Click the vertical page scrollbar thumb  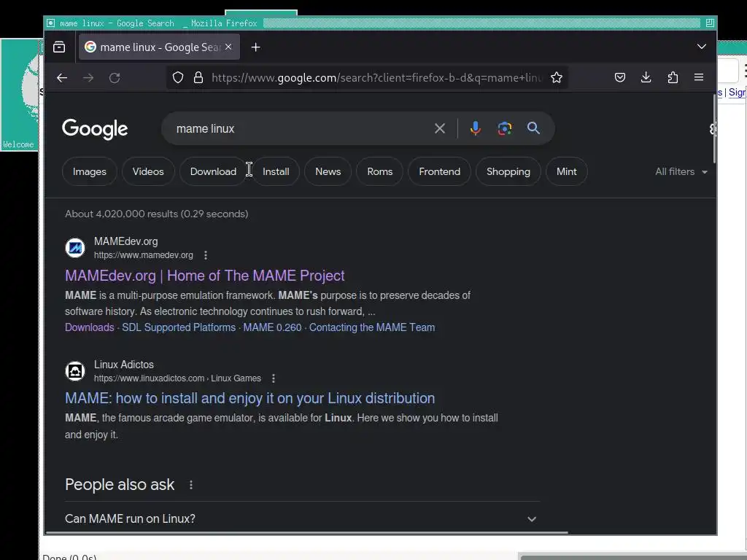coord(714,128)
